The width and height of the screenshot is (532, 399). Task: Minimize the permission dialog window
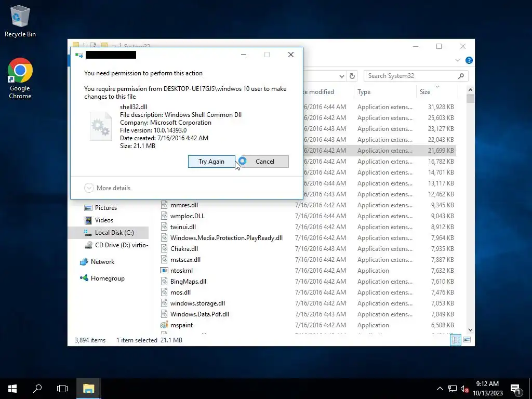click(244, 55)
